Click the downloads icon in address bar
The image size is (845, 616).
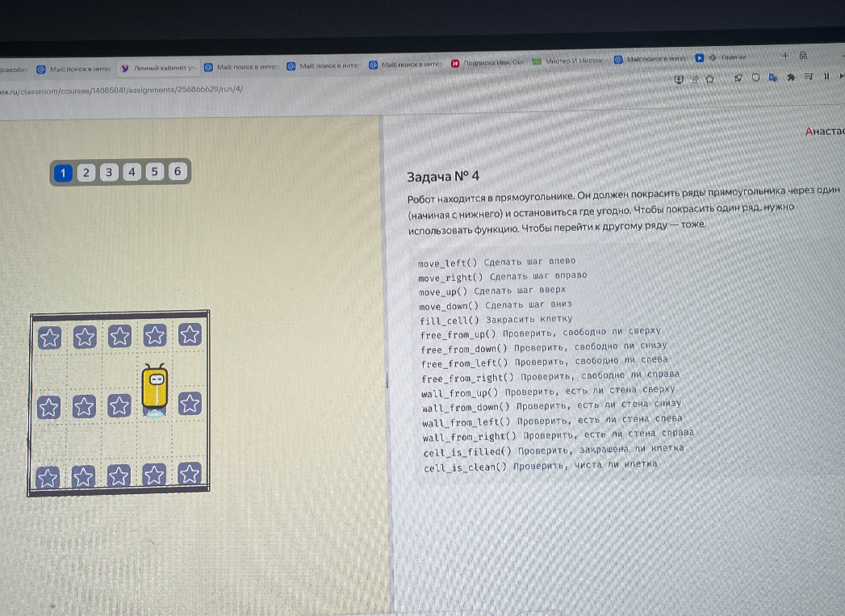pyautogui.click(x=679, y=80)
